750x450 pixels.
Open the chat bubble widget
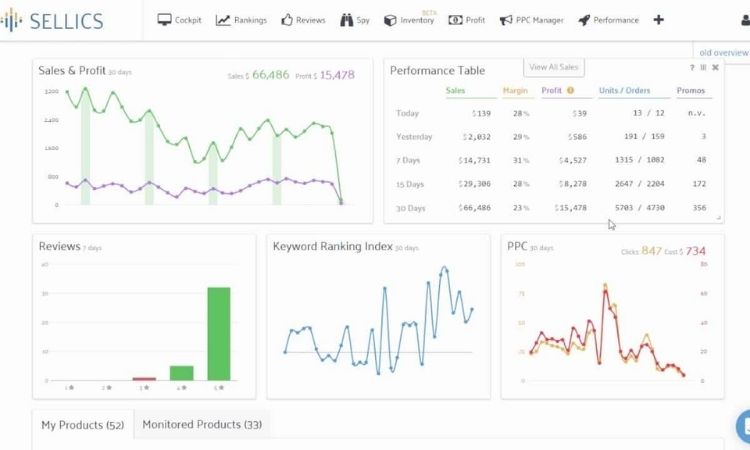743,425
